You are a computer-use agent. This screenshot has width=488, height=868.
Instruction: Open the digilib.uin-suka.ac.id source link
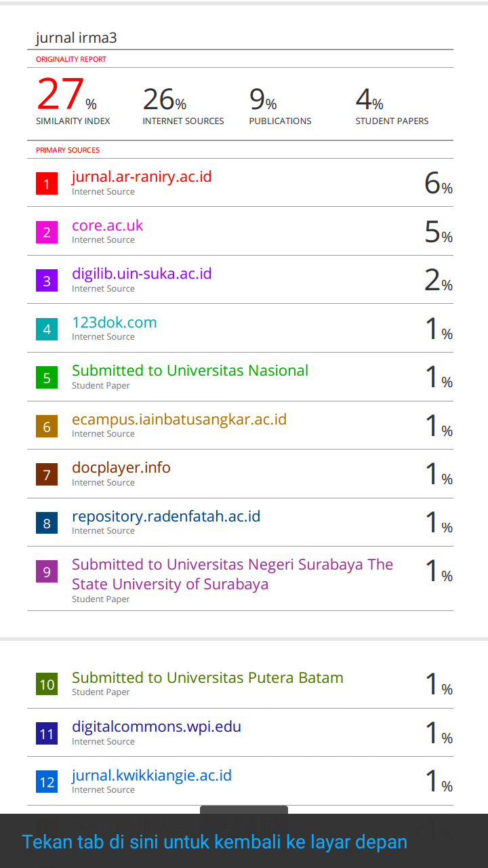pos(142,274)
